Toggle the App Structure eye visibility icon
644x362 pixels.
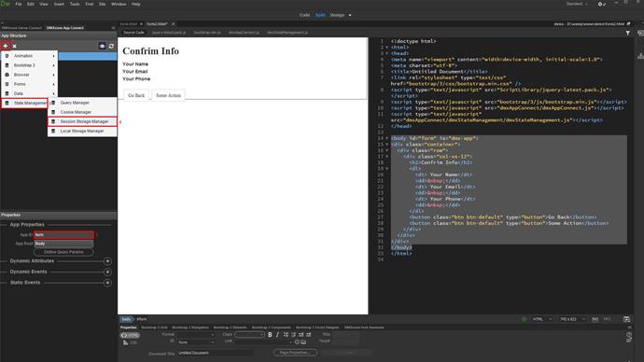coord(103,46)
